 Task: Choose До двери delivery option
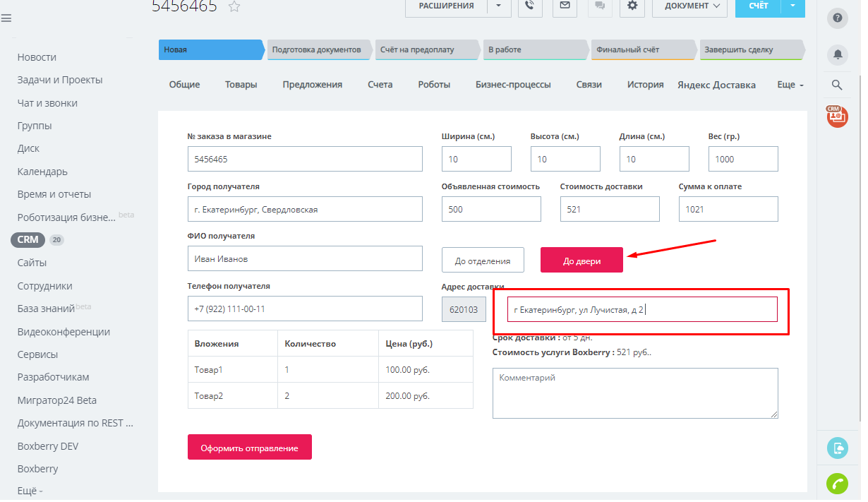point(582,261)
